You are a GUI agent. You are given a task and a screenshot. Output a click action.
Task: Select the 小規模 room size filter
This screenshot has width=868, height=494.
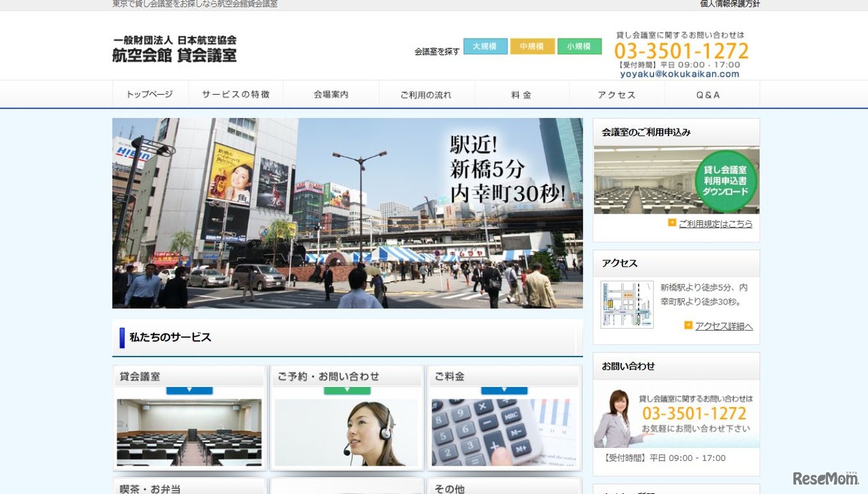coord(580,46)
